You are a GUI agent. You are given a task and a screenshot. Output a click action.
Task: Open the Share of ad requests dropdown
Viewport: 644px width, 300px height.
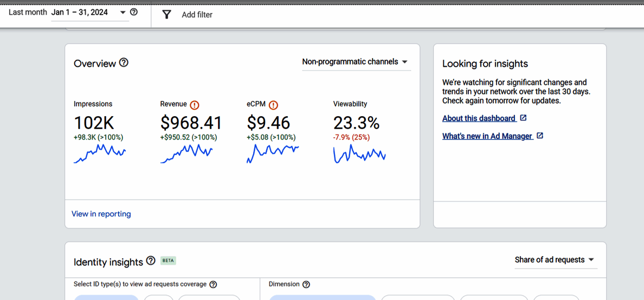(x=554, y=260)
